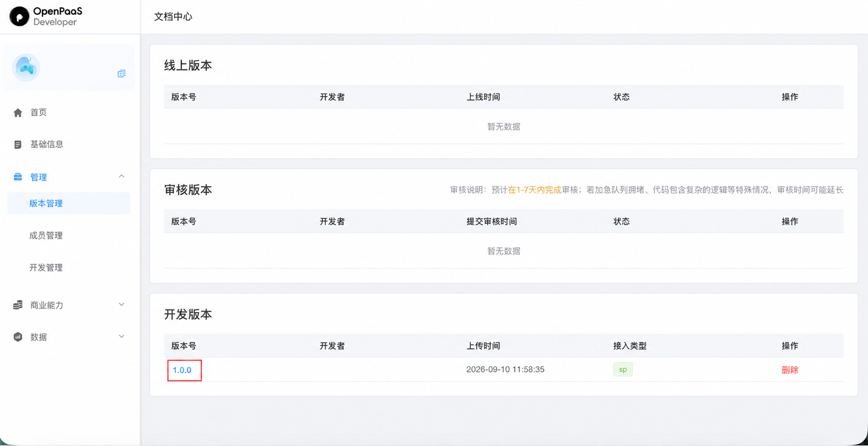Click the toolbox icon next to 管理
The image size is (868, 446).
pyautogui.click(x=18, y=177)
